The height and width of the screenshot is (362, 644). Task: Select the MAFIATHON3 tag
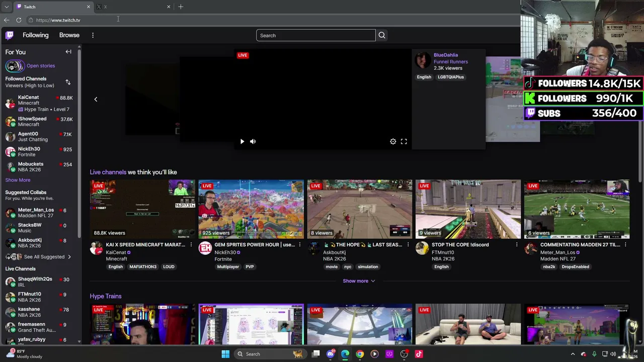click(143, 267)
